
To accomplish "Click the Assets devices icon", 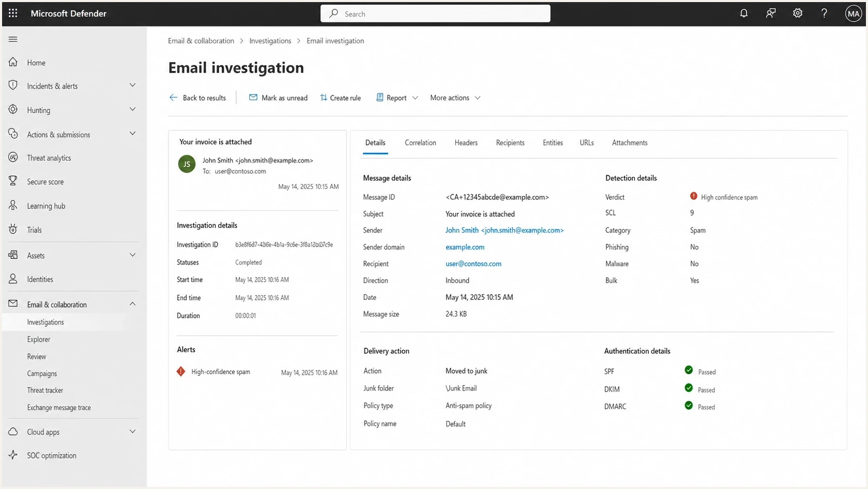I will click(x=13, y=255).
